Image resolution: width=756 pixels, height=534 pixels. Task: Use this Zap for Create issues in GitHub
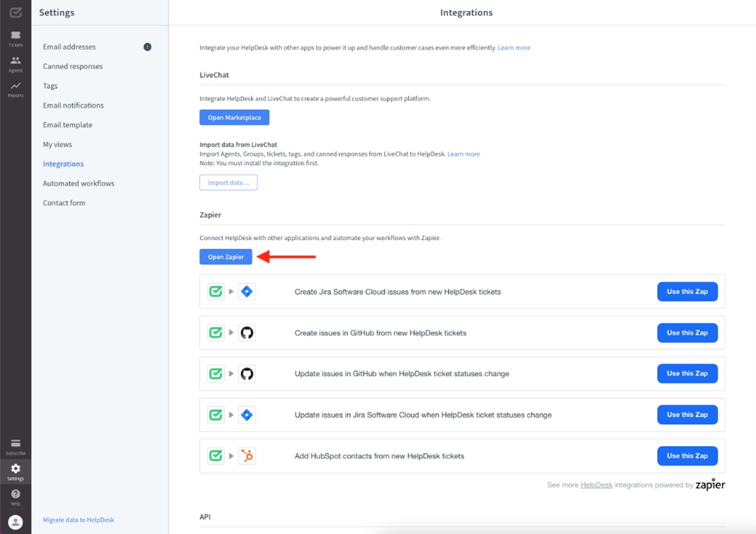687,333
